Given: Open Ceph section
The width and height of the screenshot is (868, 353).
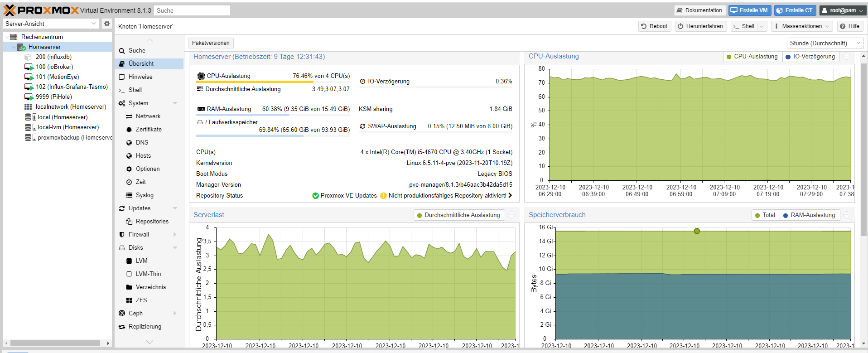Looking at the screenshot, I should click(x=135, y=313).
